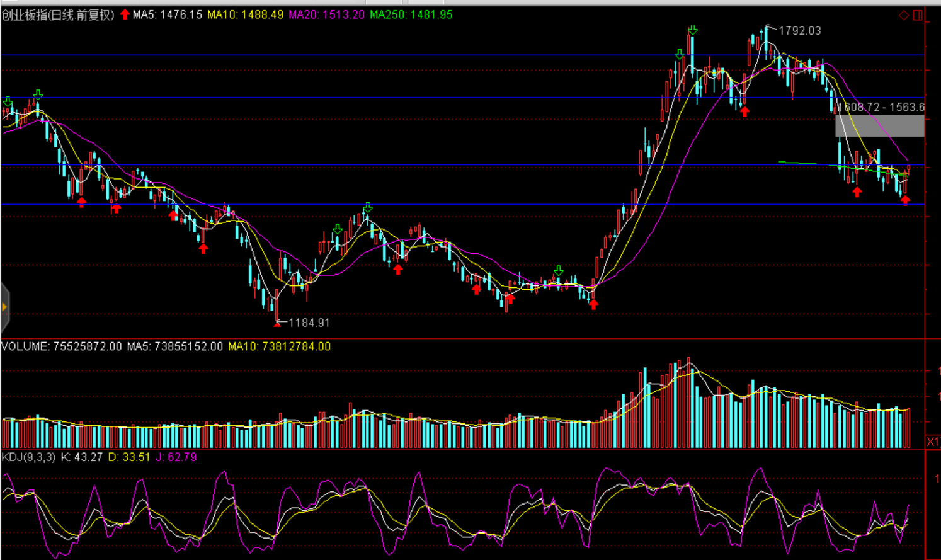Click the X1 volume scale label
The height and width of the screenshot is (560, 941).
point(933,442)
